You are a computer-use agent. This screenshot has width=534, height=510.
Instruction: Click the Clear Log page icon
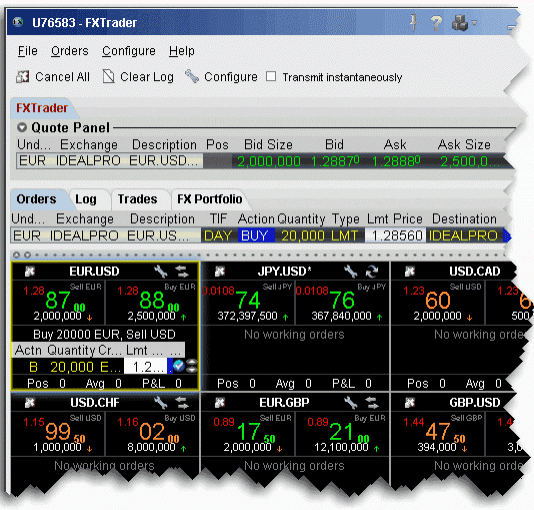click(108, 76)
